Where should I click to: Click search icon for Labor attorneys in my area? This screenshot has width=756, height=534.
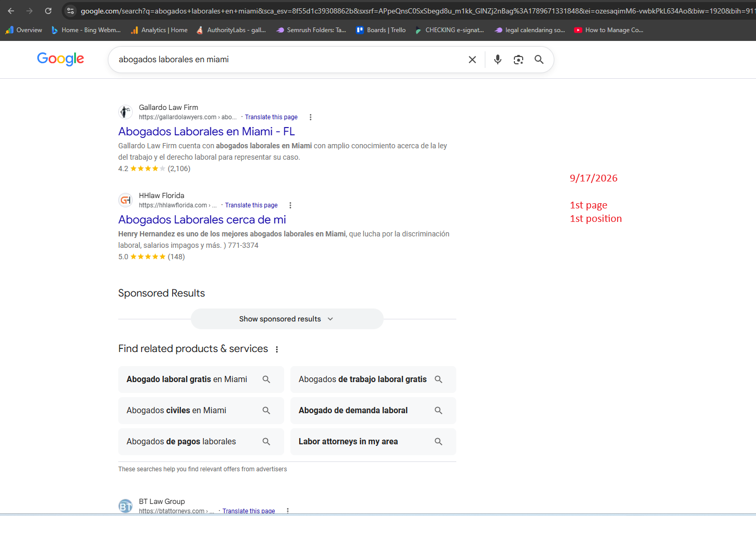pos(439,442)
